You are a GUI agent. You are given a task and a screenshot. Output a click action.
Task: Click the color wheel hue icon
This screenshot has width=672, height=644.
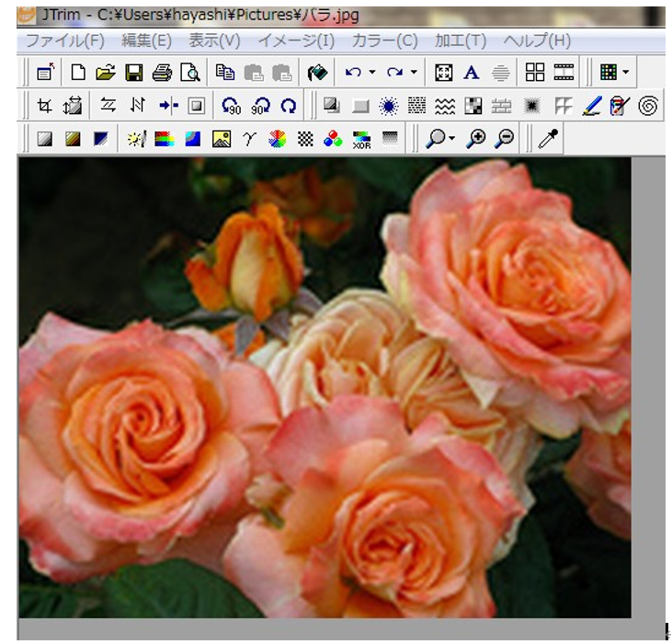[278, 139]
